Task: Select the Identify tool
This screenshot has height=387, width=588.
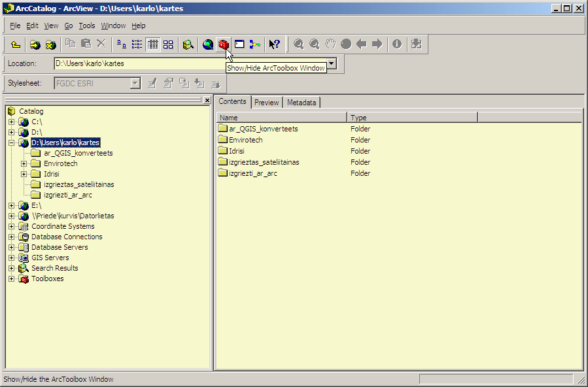Action: pyautogui.click(x=397, y=44)
